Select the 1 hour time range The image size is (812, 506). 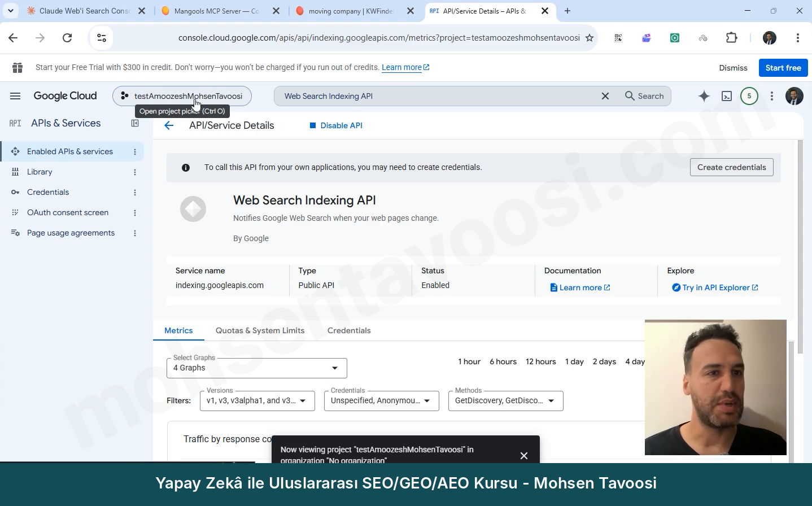469,361
